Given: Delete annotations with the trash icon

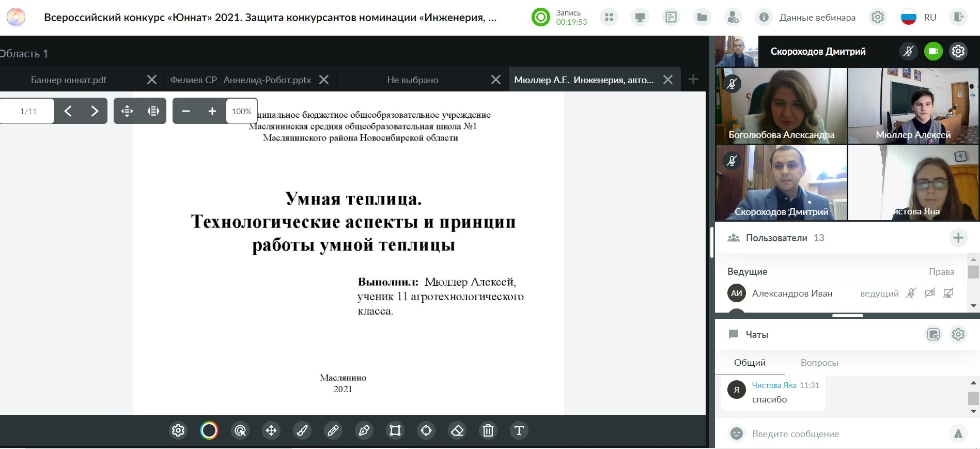Looking at the screenshot, I should pyautogui.click(x=488, y=430).
